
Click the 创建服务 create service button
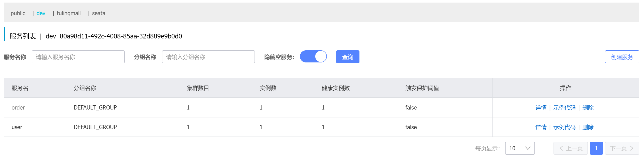click(622, 57)
